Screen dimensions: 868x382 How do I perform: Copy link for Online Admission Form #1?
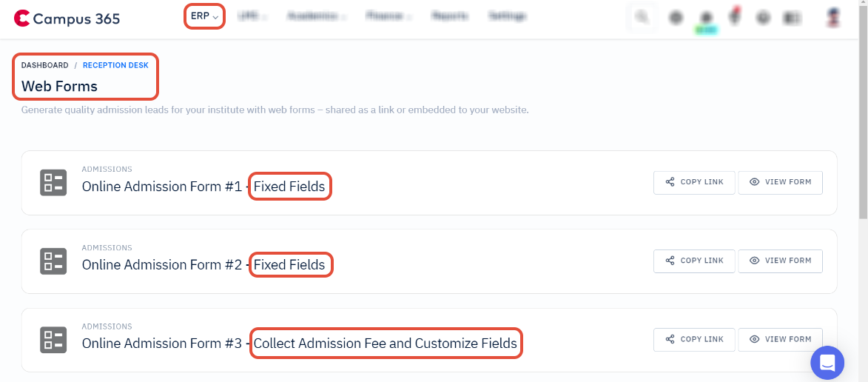point(694,182)
